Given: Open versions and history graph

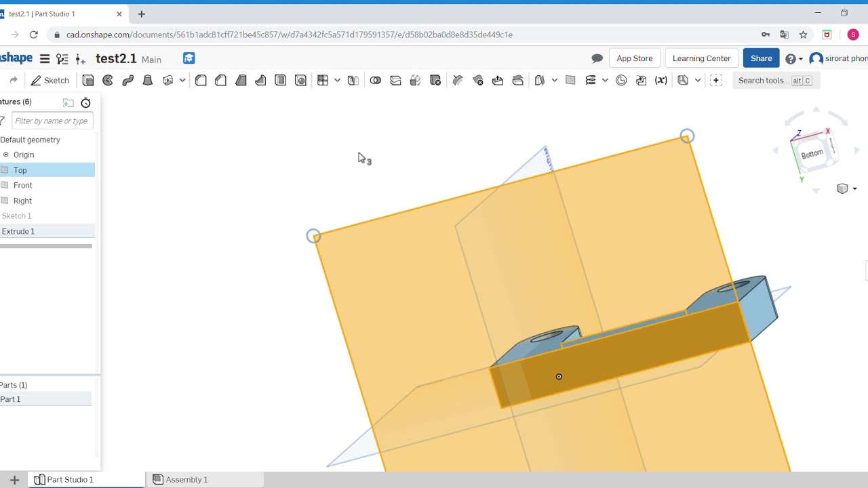Looking at the screenshot, I should [x=62, y=58].
